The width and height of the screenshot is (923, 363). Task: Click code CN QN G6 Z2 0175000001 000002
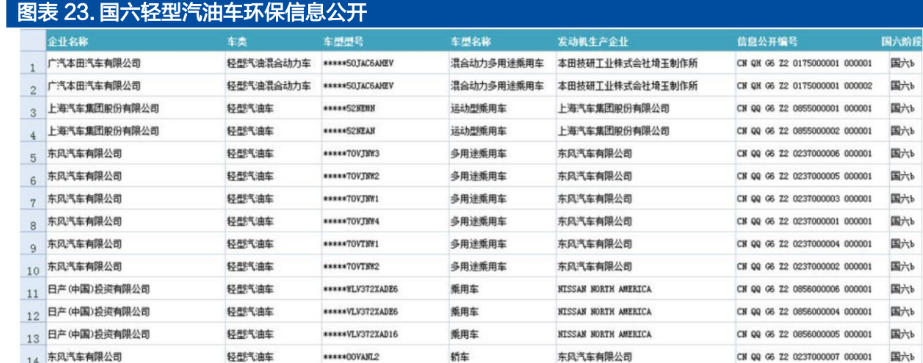pos(804,86)
